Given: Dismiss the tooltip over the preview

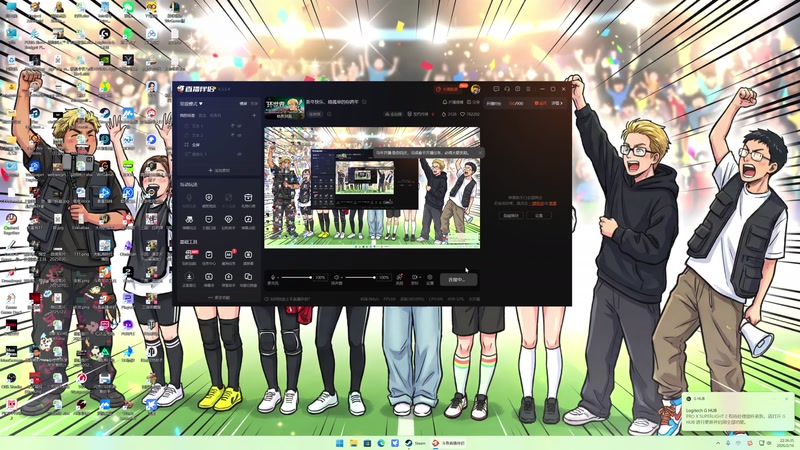Looking at the screenshot, I should (x=480, y=153).
